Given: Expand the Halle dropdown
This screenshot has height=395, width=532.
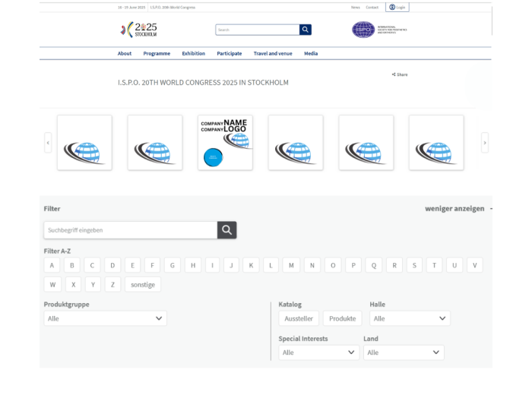Looking at the screenshot, I should click(x=410, y=318).
